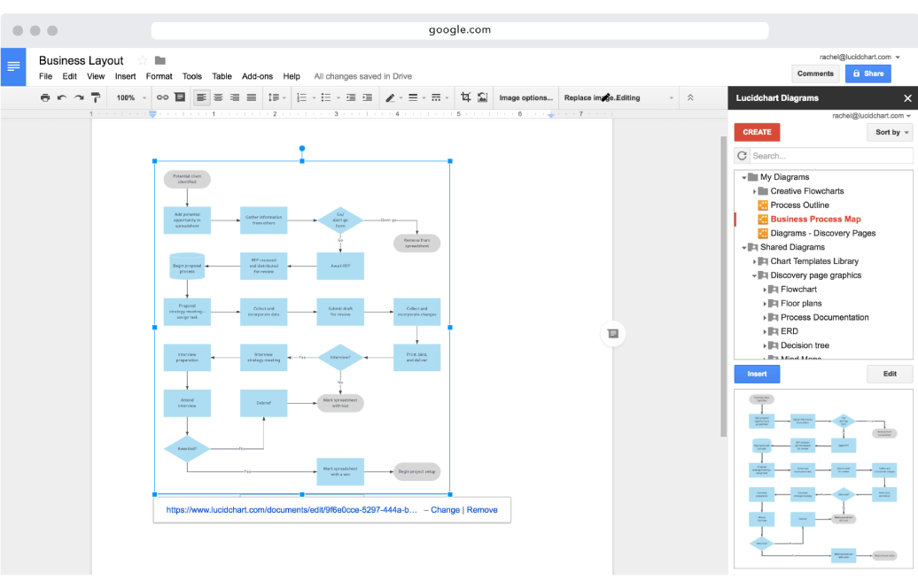The image size is (918, 588).
Task: Toggle justify alignment in the toolbar
Action: pos(252,97)
